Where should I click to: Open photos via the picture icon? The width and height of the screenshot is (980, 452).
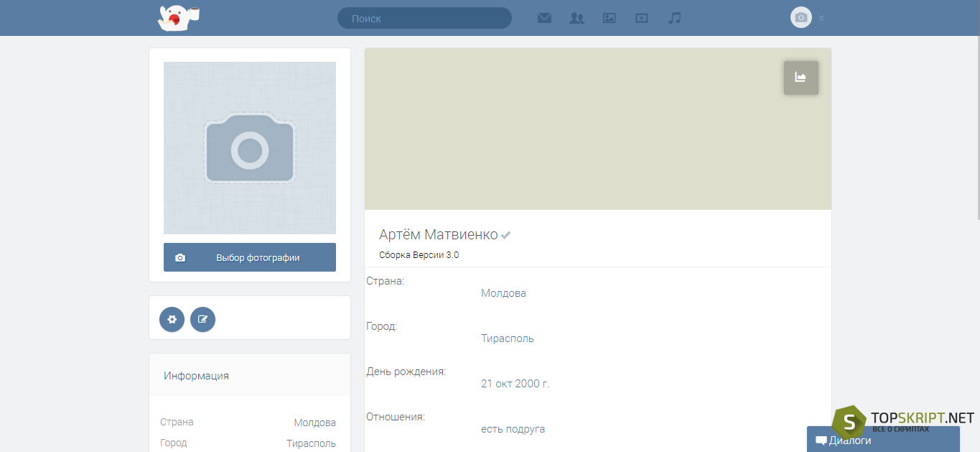click(x=609, y=18)
